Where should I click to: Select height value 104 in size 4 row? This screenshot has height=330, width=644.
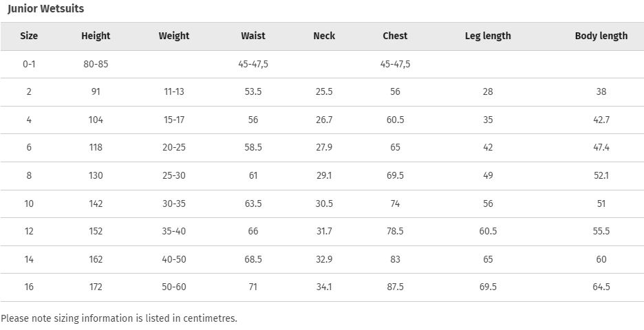pos(96,120)
